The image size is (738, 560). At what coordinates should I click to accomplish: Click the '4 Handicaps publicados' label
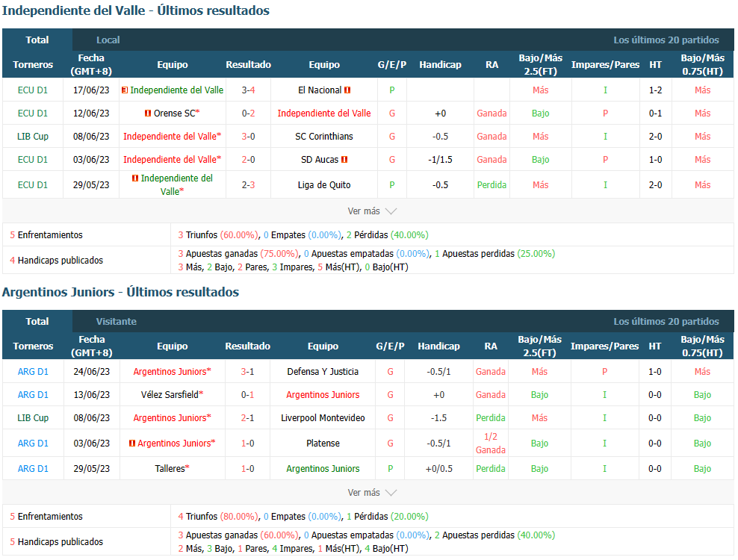[x=57, y=261]
